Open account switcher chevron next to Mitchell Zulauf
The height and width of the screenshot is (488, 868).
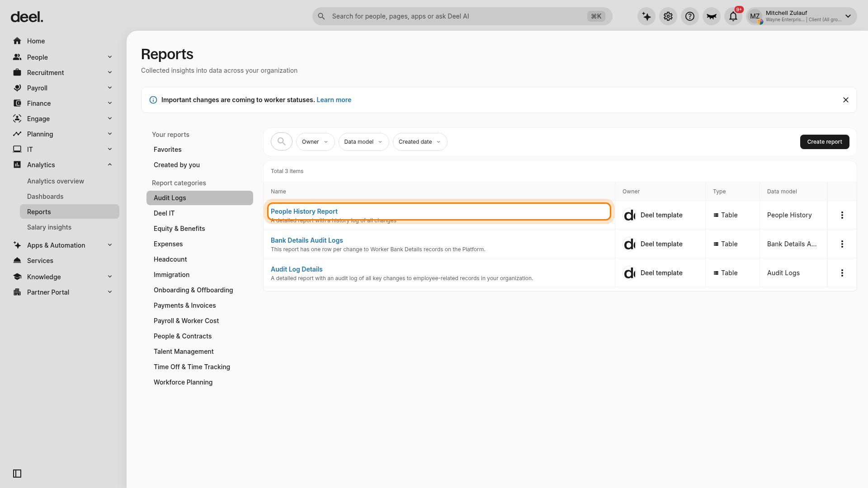click(848, 17)
